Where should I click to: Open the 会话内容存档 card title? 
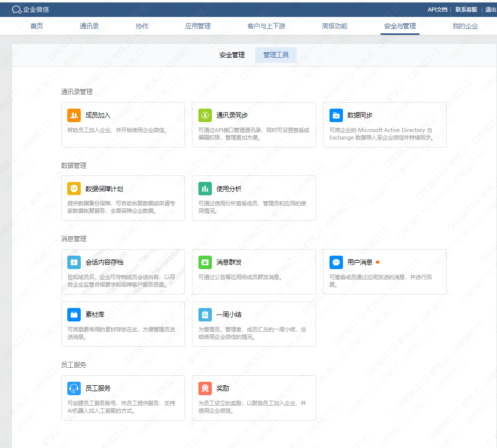tap(104, 262)
